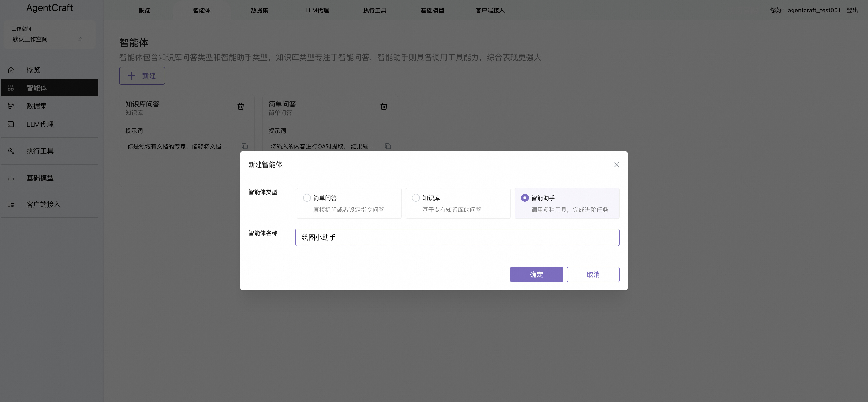The image size is (868, 402).
Task: Click the 基础模型 icon in sidebar
Action: tap(11, 178)
